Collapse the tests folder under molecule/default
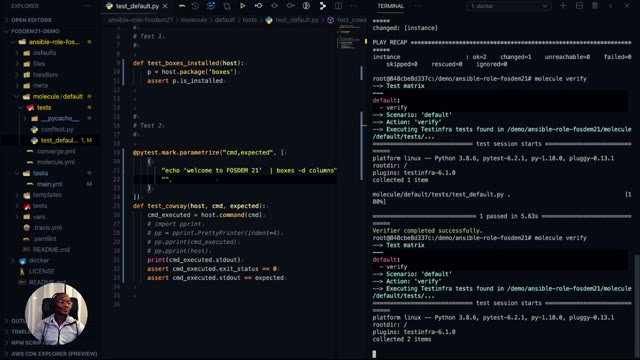Screen dimensions: 640x360 coord(49,108)
